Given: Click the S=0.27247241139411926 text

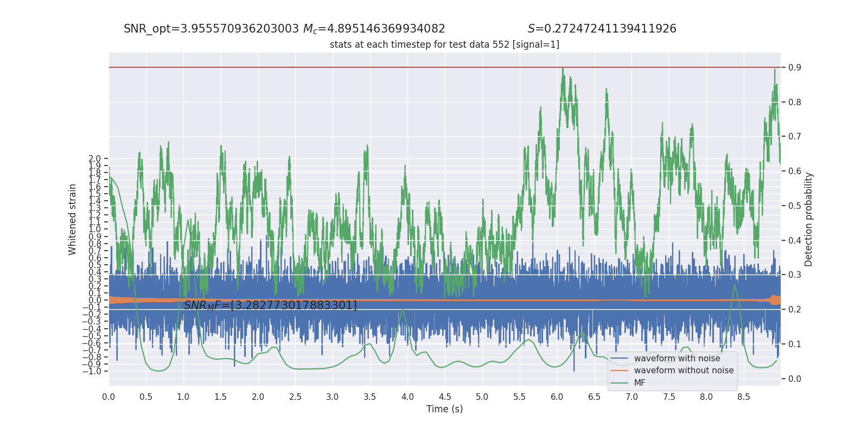Looking at the screenshot, I should pyautogui.click(x=602, y=29).
